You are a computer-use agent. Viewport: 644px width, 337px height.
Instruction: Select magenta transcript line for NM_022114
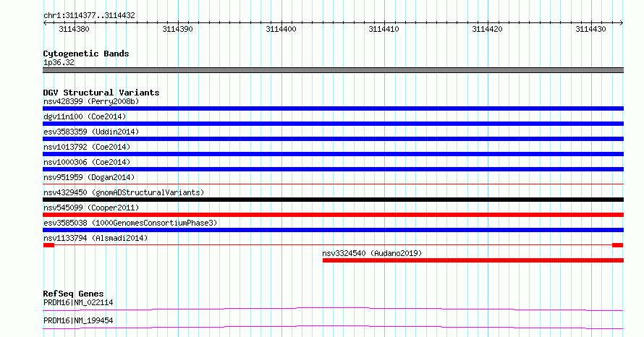(333, 309)
